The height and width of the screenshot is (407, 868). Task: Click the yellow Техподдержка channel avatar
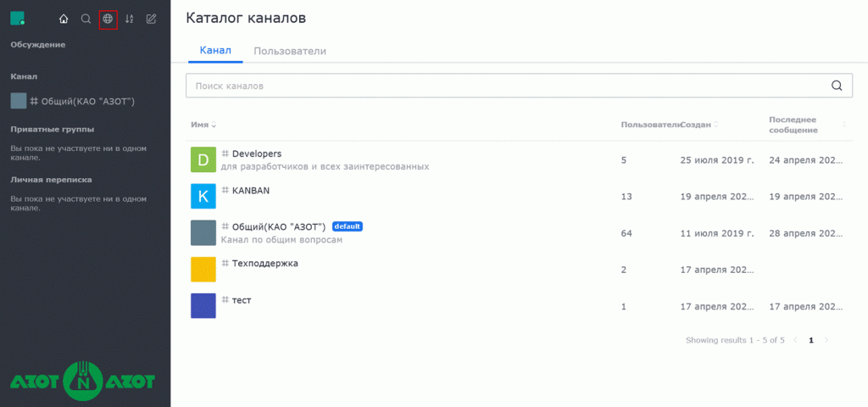[x=203, y=269]
